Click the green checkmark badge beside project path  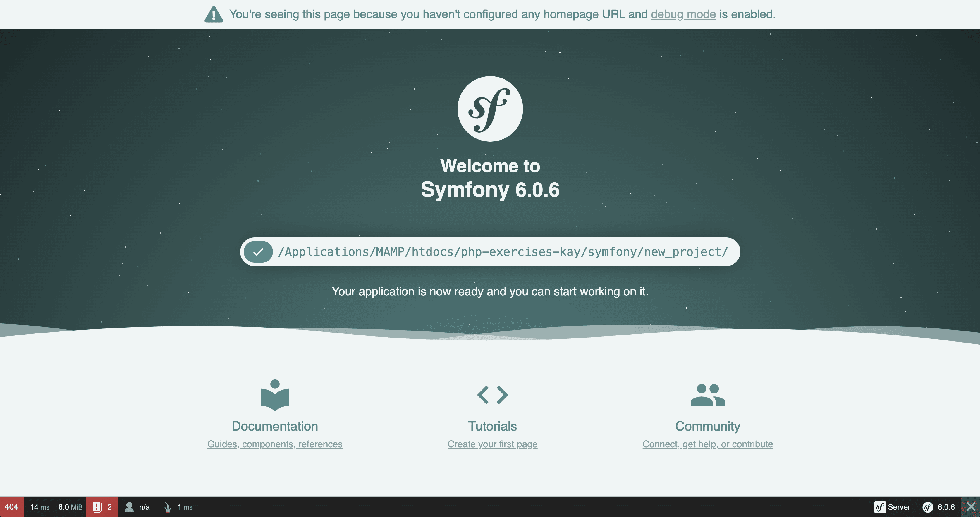pos(258,252)
